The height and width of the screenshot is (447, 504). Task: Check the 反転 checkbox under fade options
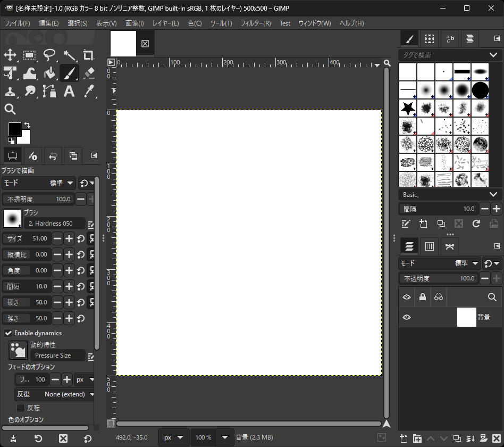[x=20, y=408]
